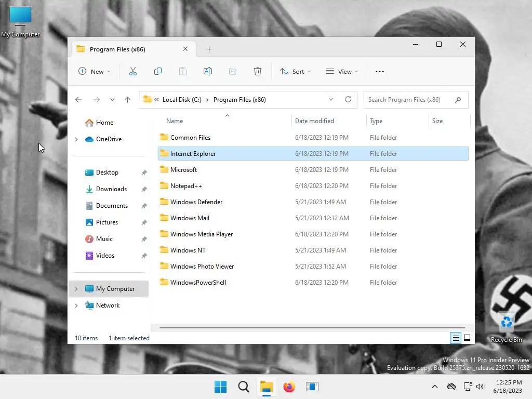Click the volume speaker tray icon

click(x=480, y=387)
